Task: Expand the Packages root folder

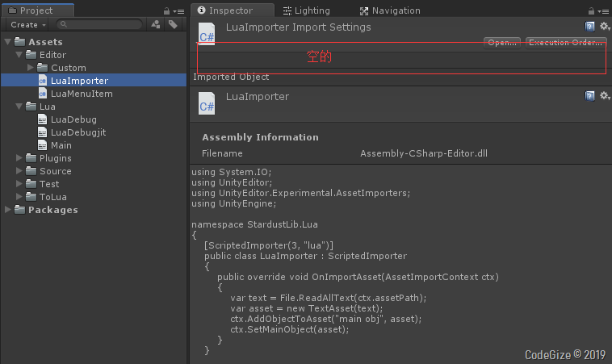Action: [x=7, y=210]
